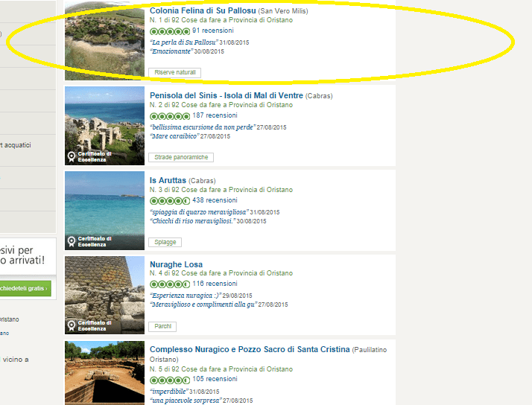The width and height of the screenshot is (532, 405).
Task: Select the Strade panoramiche category tag
Action: (181, 158)
